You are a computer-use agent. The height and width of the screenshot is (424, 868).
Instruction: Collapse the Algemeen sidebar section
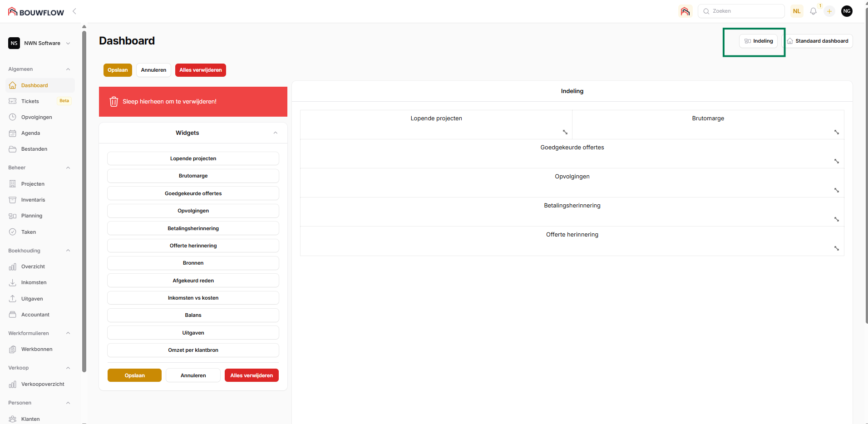point(68,69)
